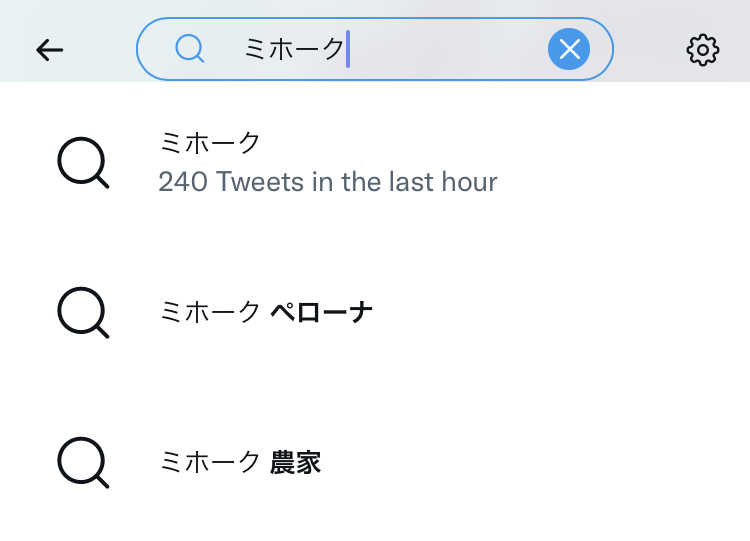Click the bold 農家 suggestion text
This screenshot has height=541, width=750.
(296, 463)
